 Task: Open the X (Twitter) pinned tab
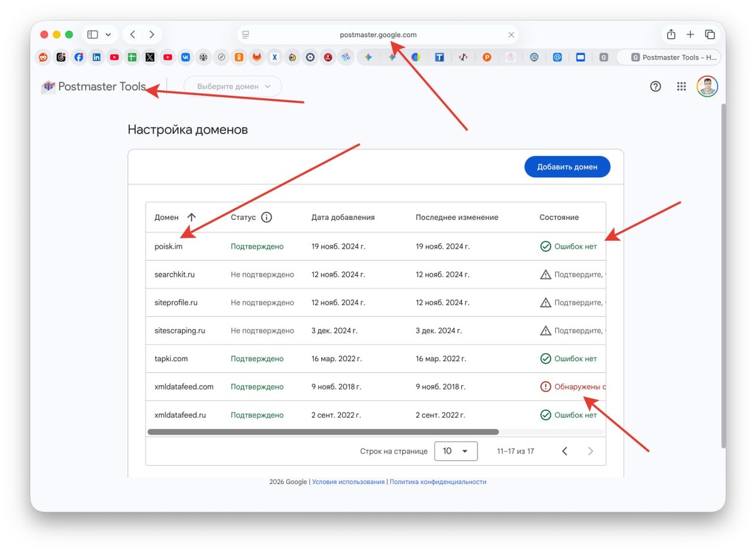click(150, 57)
